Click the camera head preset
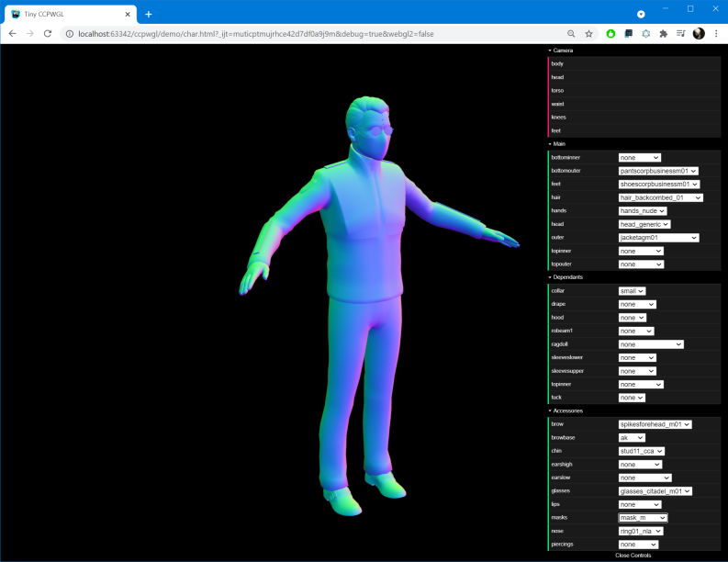Screen dimensions: 728x562 [x=634, y=77]
